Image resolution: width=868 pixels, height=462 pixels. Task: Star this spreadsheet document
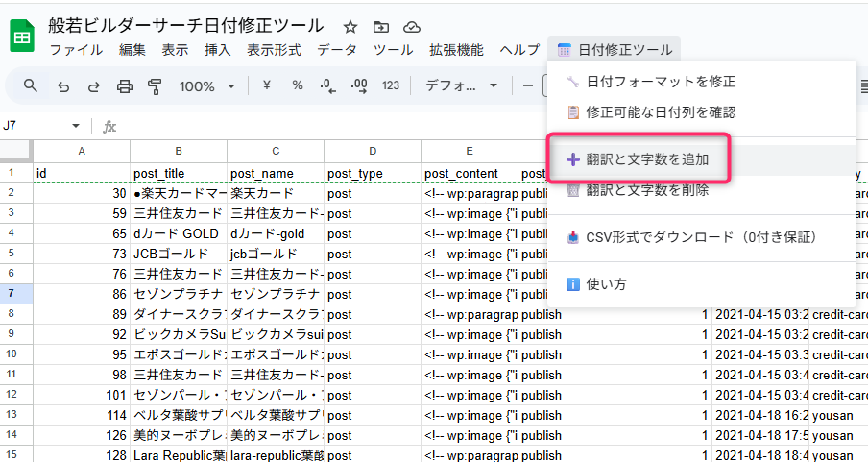(350, 27)
